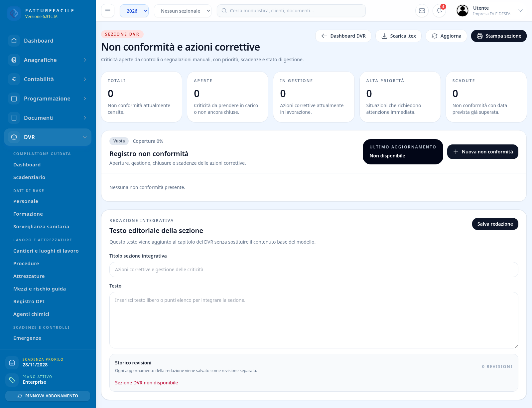Click the textarea resize handle
The image size is (532, 408).
[516, 346]
